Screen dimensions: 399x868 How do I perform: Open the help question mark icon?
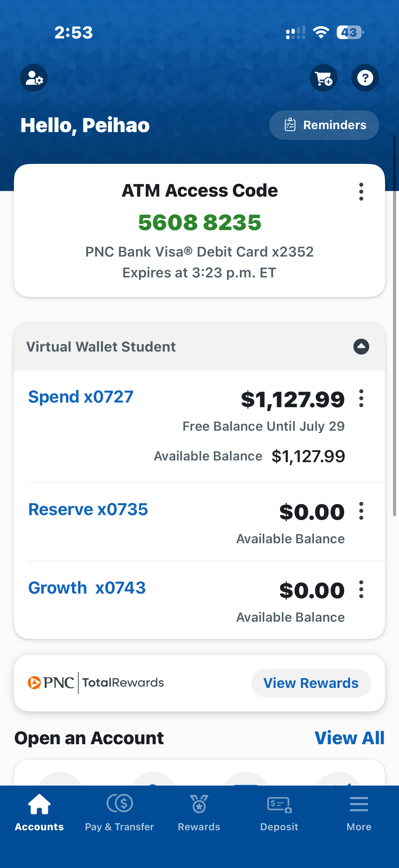(365, 78)
